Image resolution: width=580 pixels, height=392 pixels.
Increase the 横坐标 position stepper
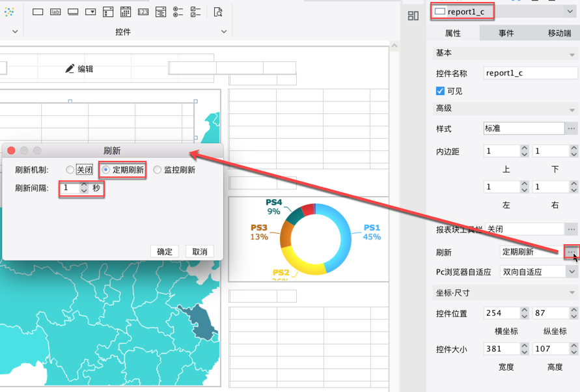coord(525,310)
